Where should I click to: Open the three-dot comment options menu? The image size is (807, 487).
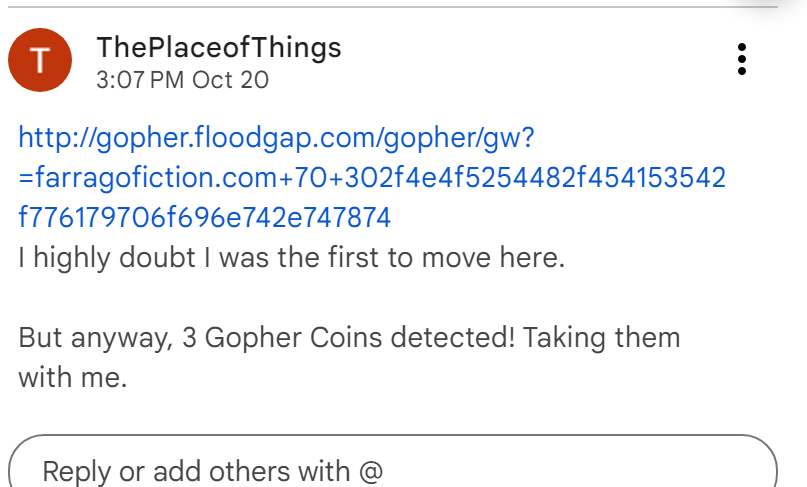(x=741, y=59)
